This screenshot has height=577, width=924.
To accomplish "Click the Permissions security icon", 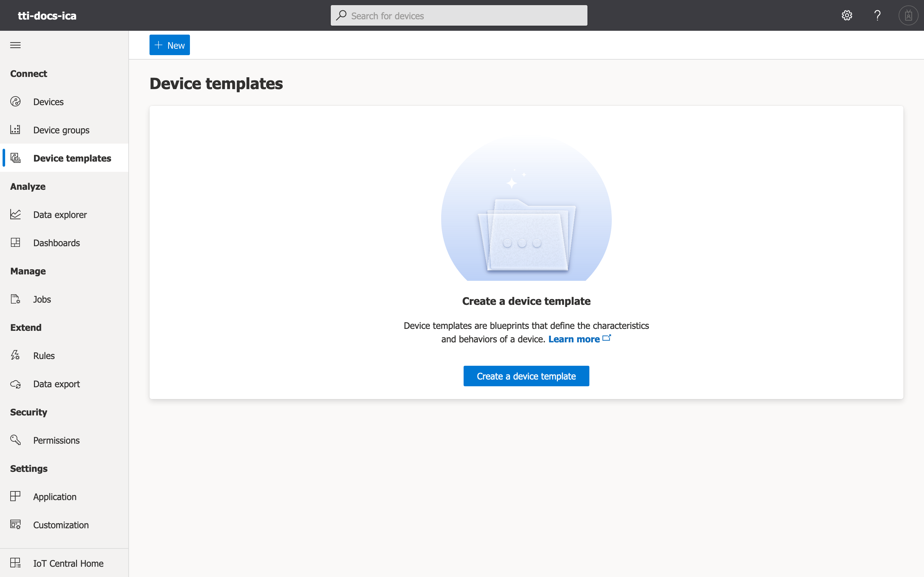I will pos(15,439).
